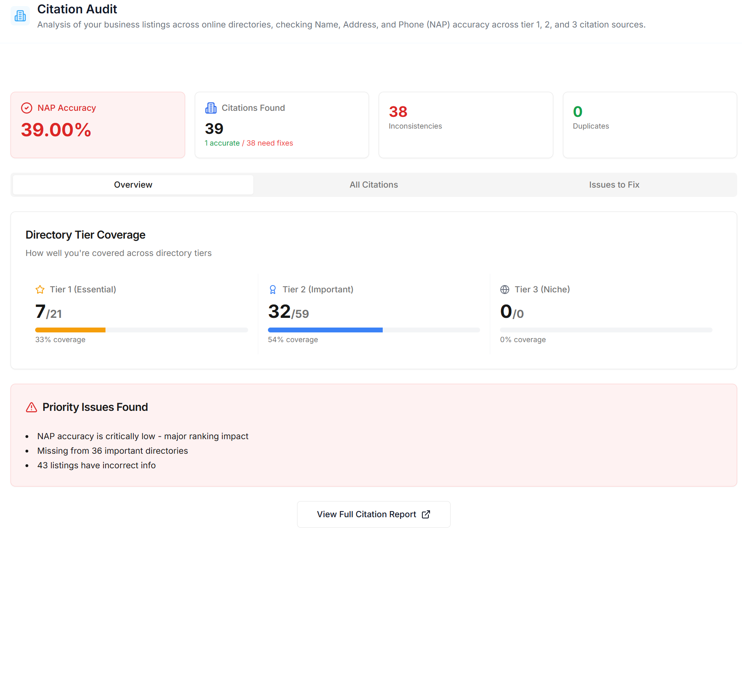742x700 pixels.
Task: Click the NAP Accuracy 39.00% card
Action: [97, 125]
